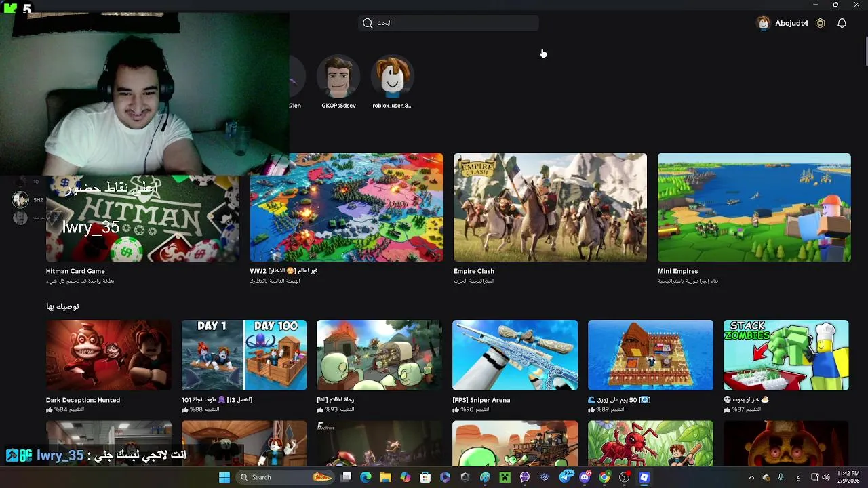Expand hidden system tray icons
Screen dimensions: 868x488
751,477
